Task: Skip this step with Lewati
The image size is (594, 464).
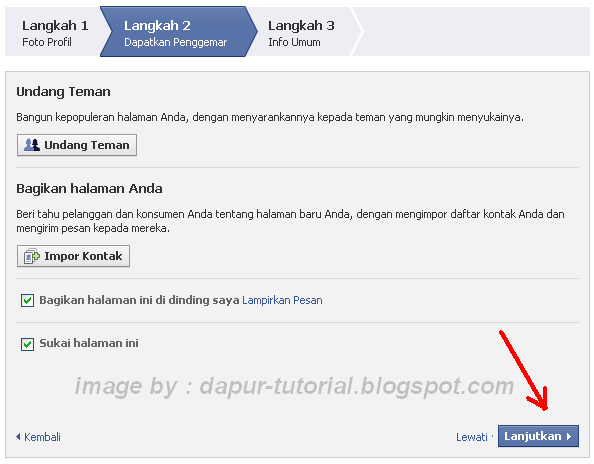Action: [x=472, y=437]
